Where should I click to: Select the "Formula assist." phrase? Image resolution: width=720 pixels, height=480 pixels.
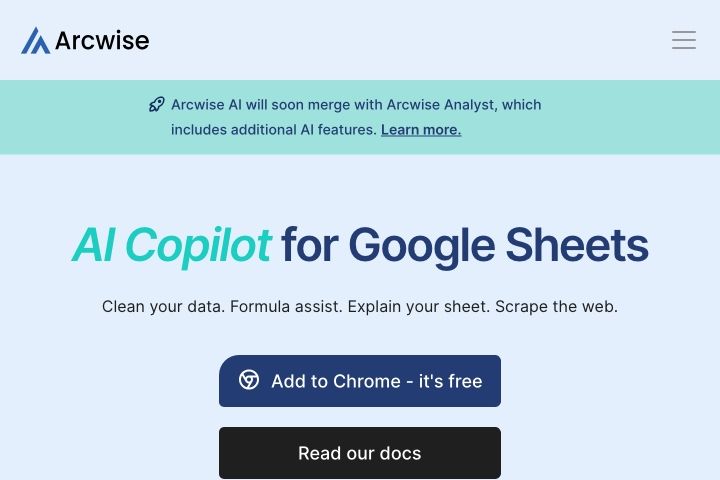point(287,306)
